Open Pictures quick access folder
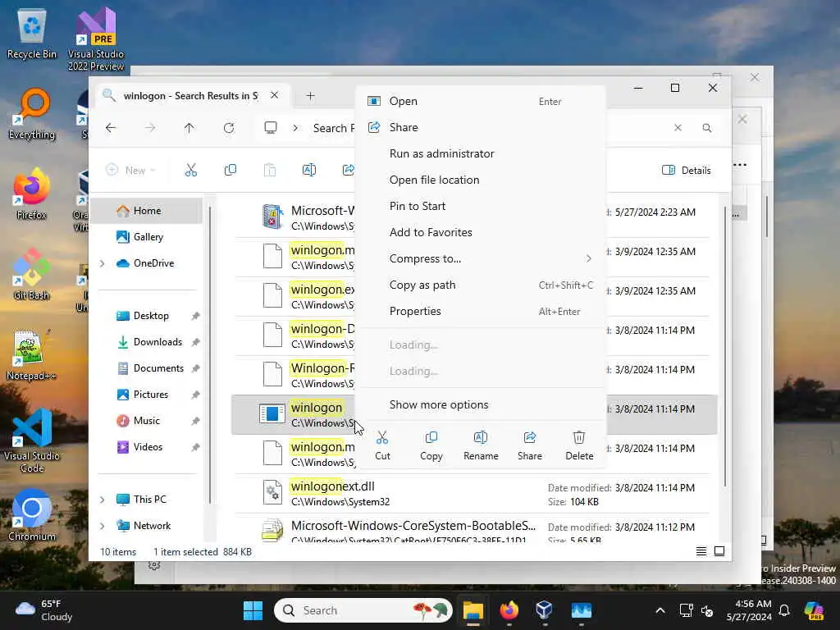This screenshot has width=840, height=630. tap(151, 395)
